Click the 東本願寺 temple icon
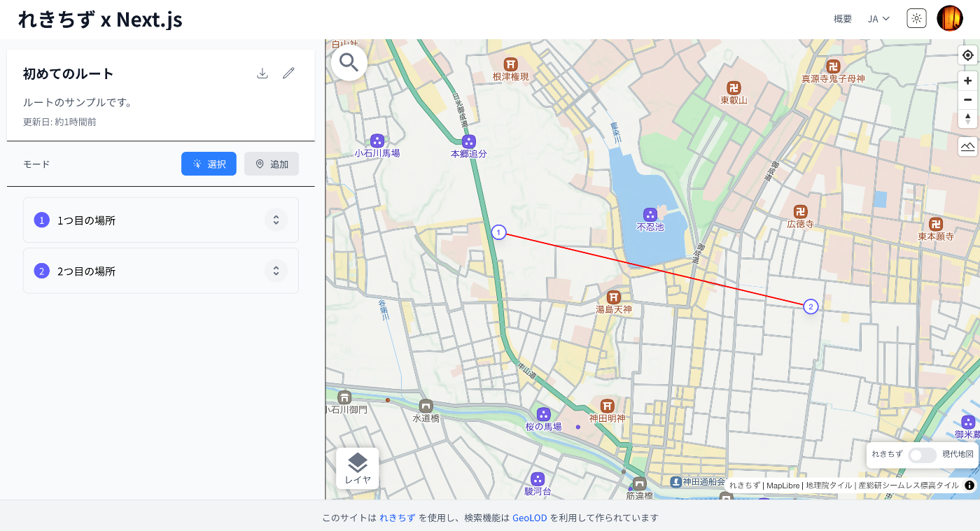 936,224
